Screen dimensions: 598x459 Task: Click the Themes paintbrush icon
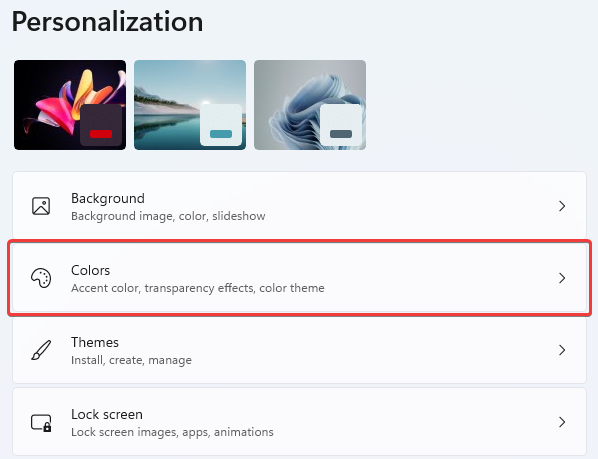pos(41,350)
